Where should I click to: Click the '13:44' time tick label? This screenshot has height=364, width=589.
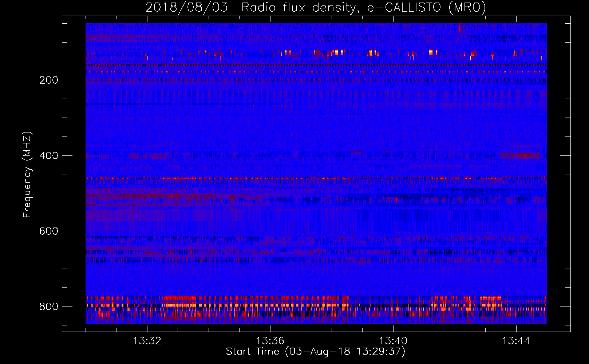(516, 341)
